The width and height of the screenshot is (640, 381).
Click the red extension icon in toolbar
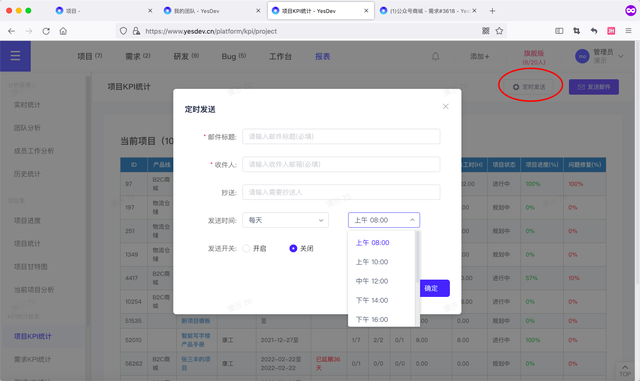(611, 31)
